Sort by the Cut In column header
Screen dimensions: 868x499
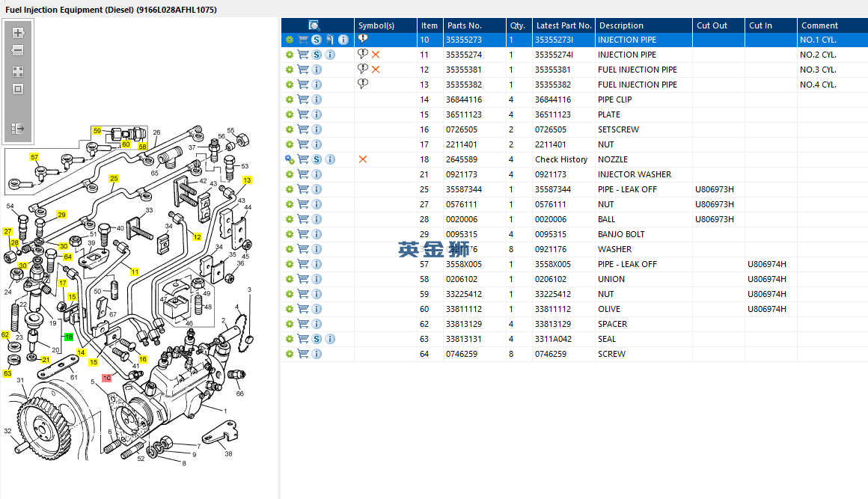[771, 25]
